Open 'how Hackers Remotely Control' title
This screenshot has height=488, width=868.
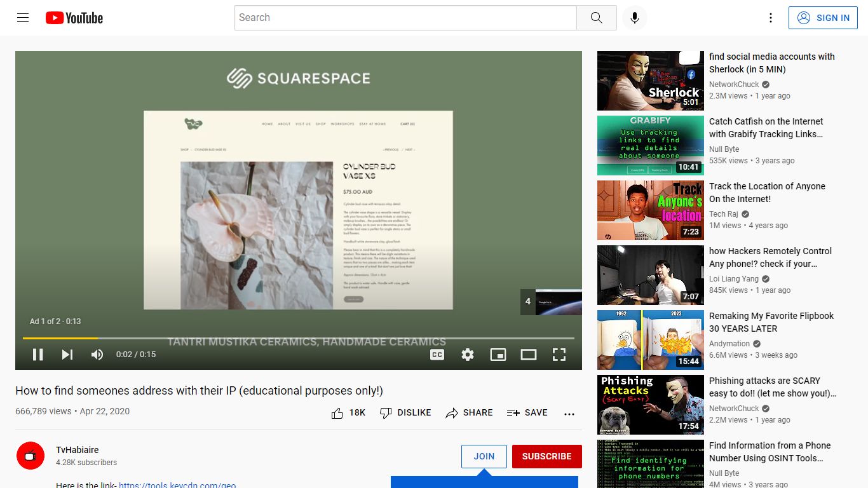click(770, 257)
